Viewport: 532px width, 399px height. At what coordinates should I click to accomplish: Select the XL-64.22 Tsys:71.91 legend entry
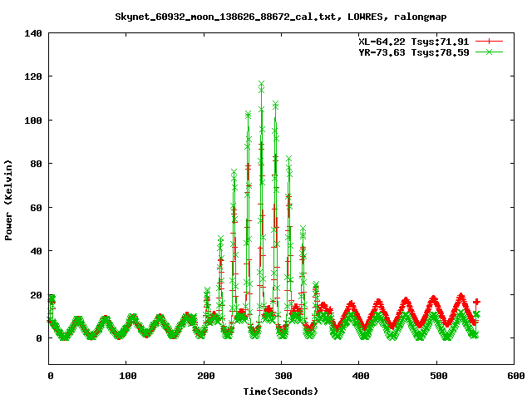(414, 42)
